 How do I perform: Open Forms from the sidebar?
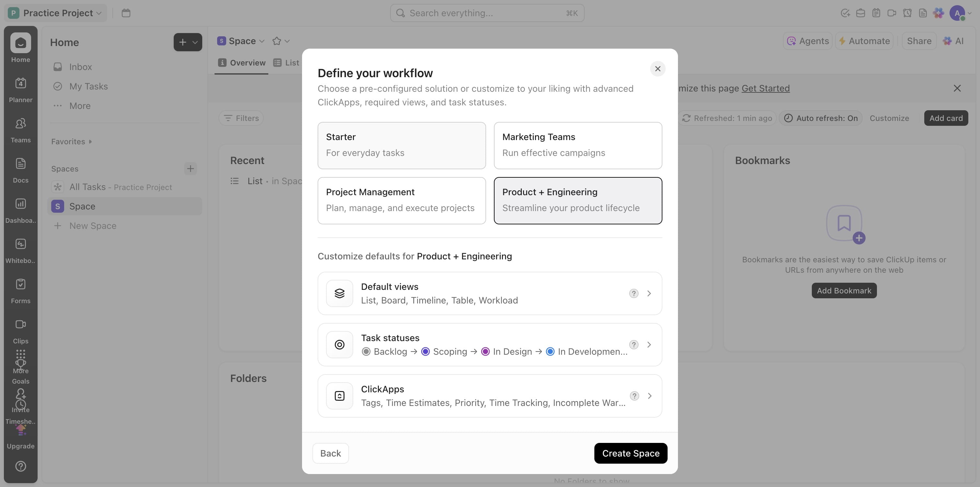(20, 291)
